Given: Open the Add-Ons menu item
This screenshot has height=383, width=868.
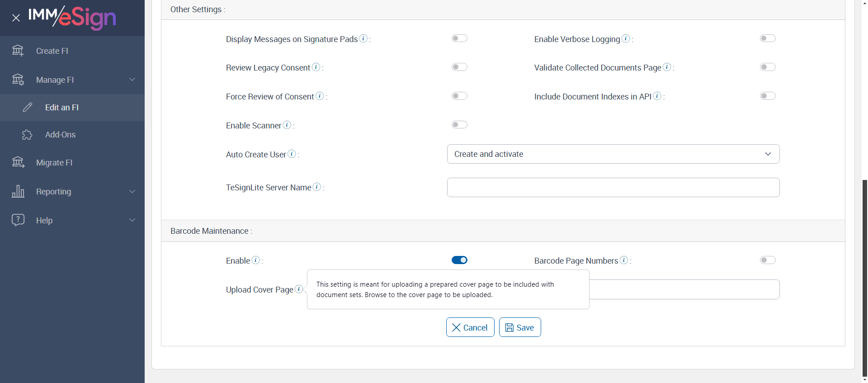Looking at the screenshot, I should click(x=60, y=135).
